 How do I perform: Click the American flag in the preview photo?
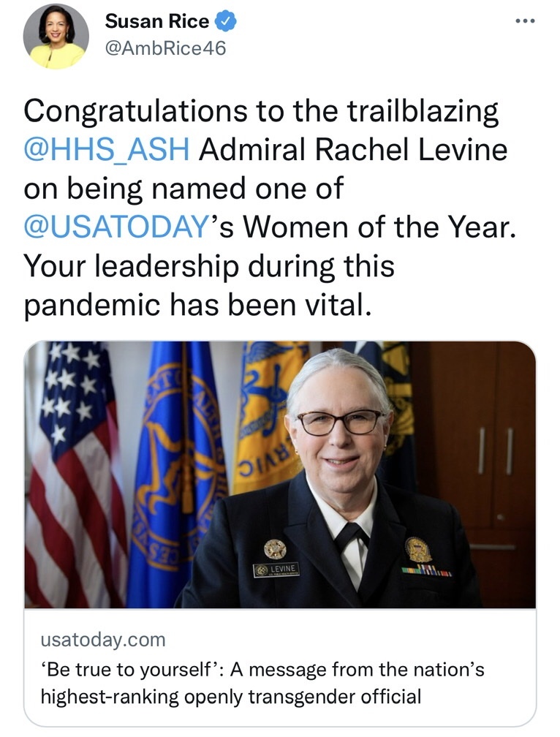[x=75, y=468]
